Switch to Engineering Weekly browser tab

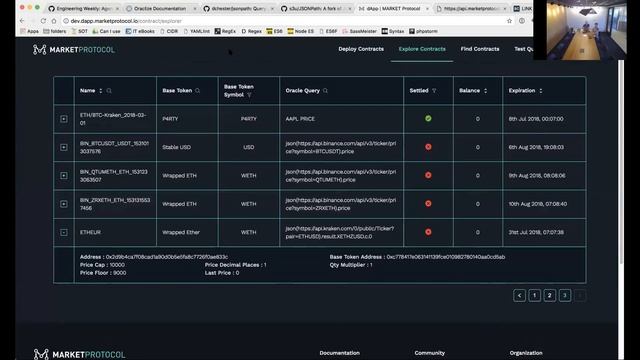84,8
